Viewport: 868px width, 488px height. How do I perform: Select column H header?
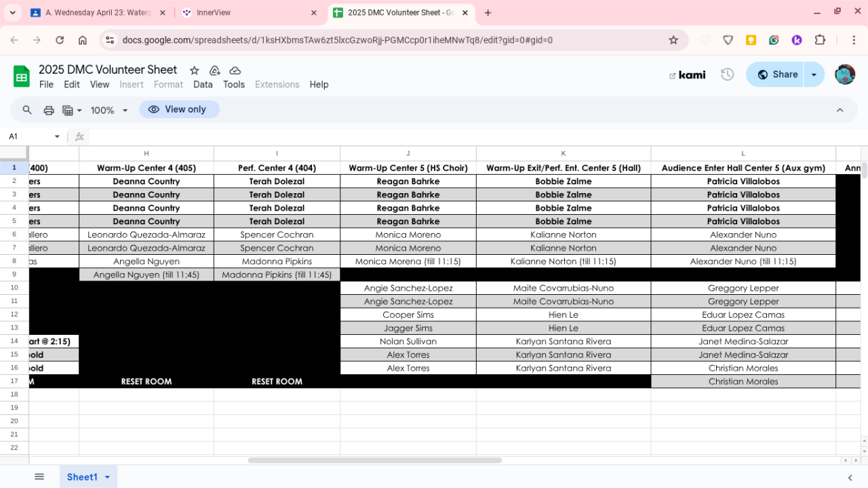(x=146, y=154)
